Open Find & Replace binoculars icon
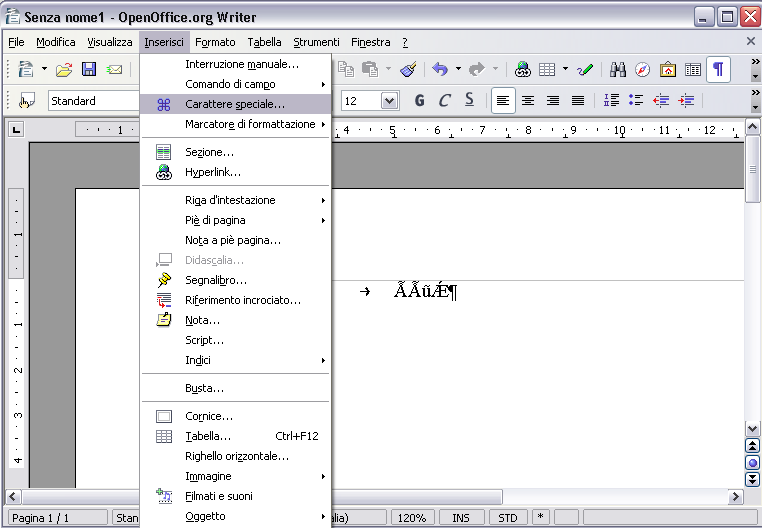 (618, 70)
